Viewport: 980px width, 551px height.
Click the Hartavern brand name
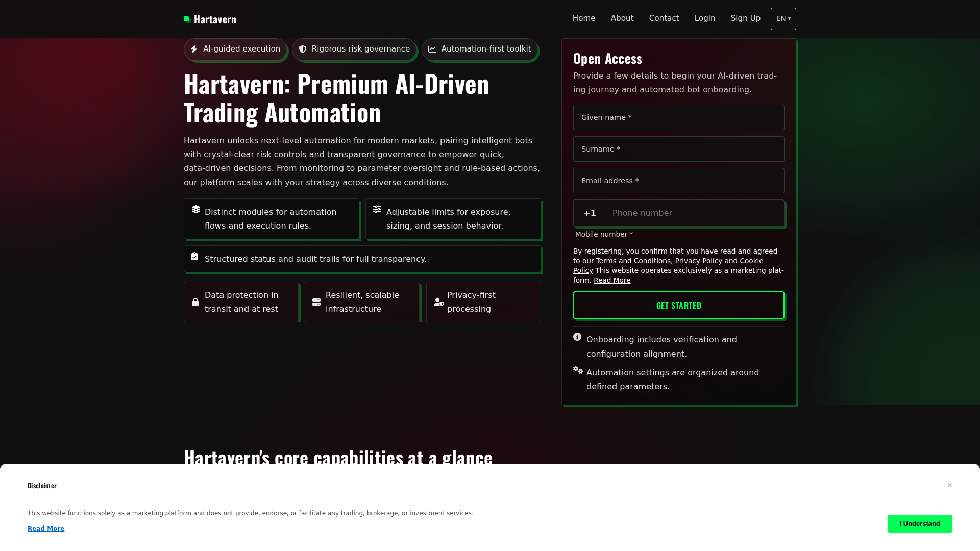[x=215, y=19]
